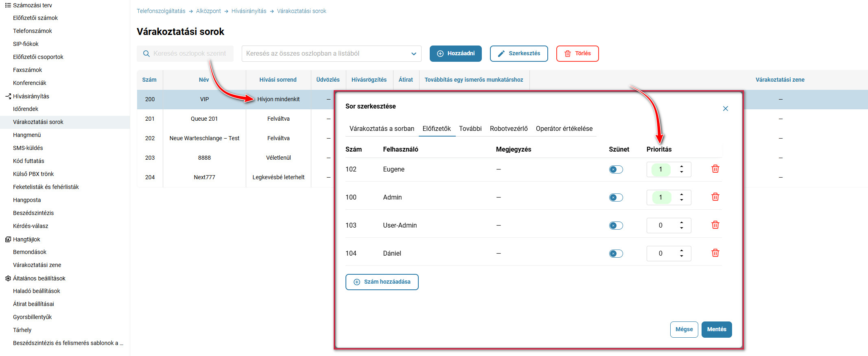Open Hangmenü in sidebar
The image size is (868, 356).
click(x=27, y=135)
